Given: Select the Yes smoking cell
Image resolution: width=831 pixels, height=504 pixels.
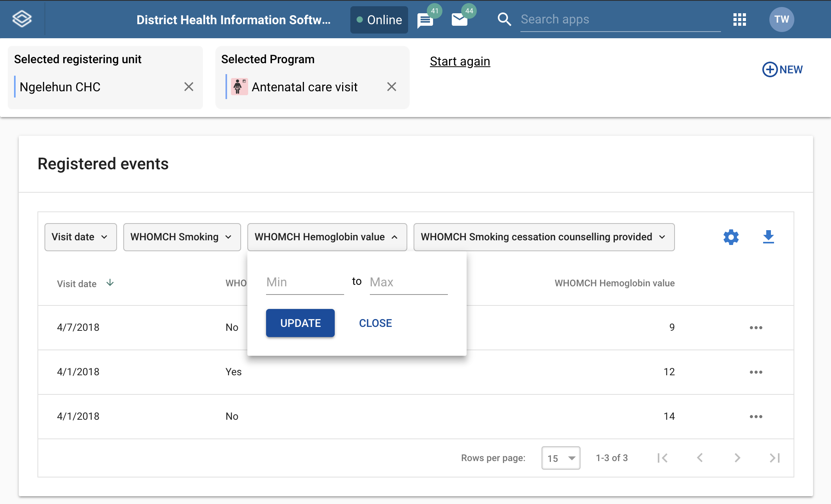Looking at the screenshot, I should [233, 372].
